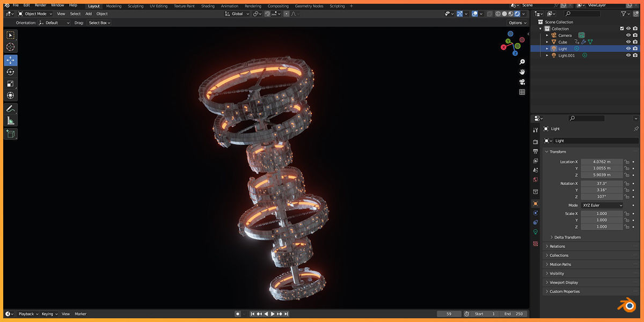644x322 pixels.
Task: Toggle the Collection checkbox in the outliner
Action: click(622, 28)
